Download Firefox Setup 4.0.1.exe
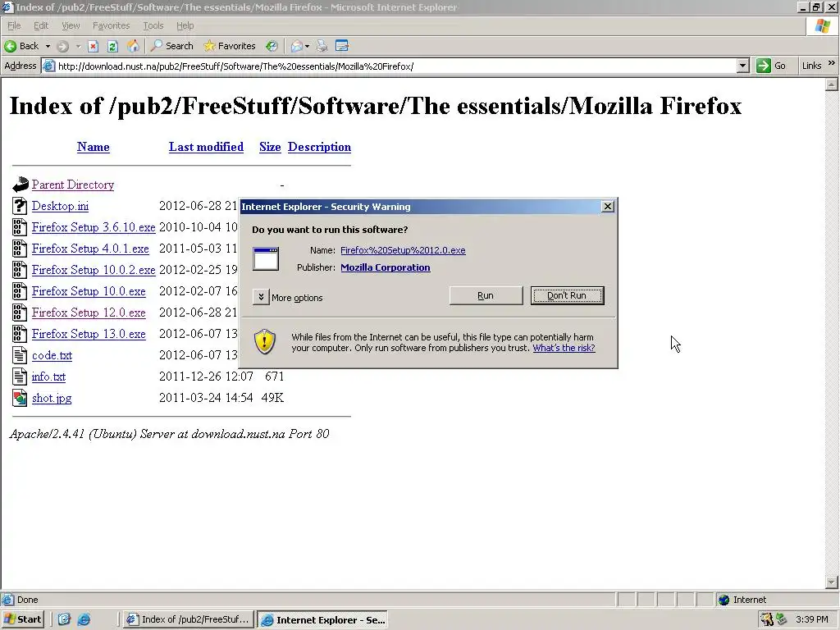The image size is (840, 630). [90, 249]
